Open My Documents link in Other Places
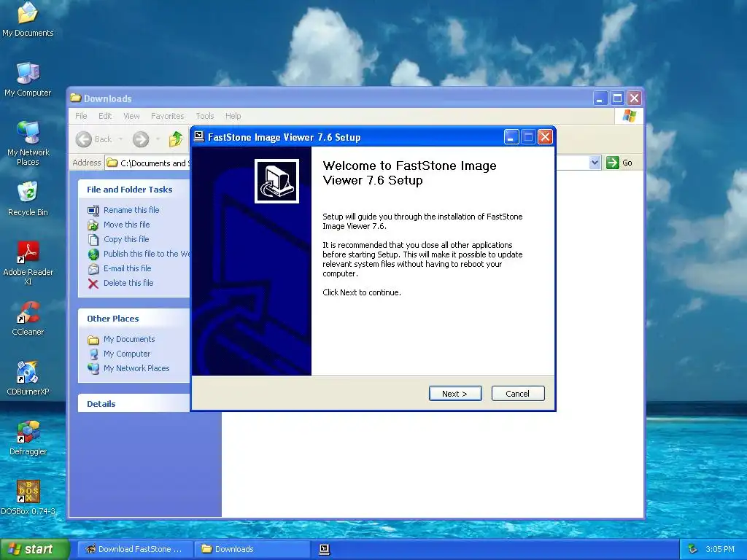 (x=129, y=340)
